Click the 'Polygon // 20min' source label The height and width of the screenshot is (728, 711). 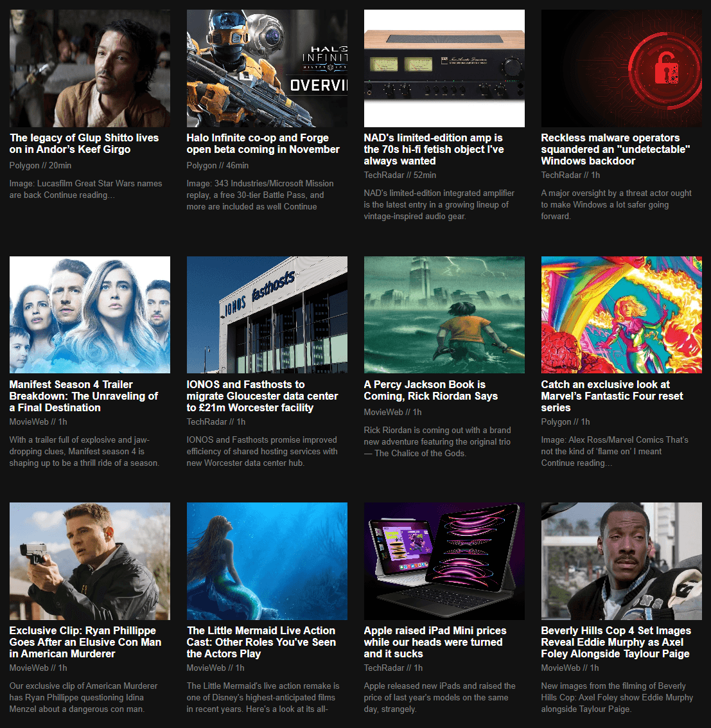click(x=40, y=165)
